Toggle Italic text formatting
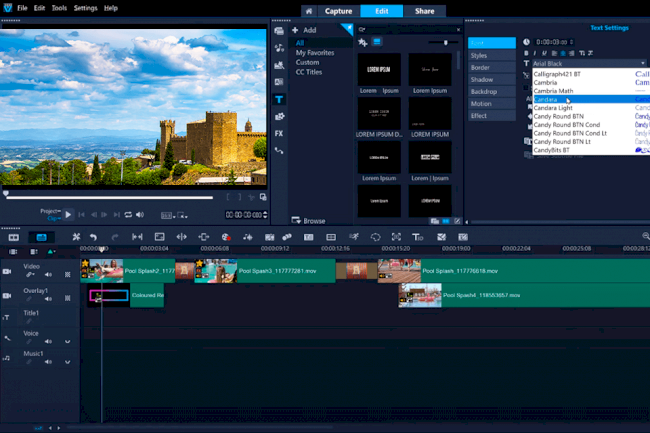This screenshot has width=650, height=433. coord(535,53)
